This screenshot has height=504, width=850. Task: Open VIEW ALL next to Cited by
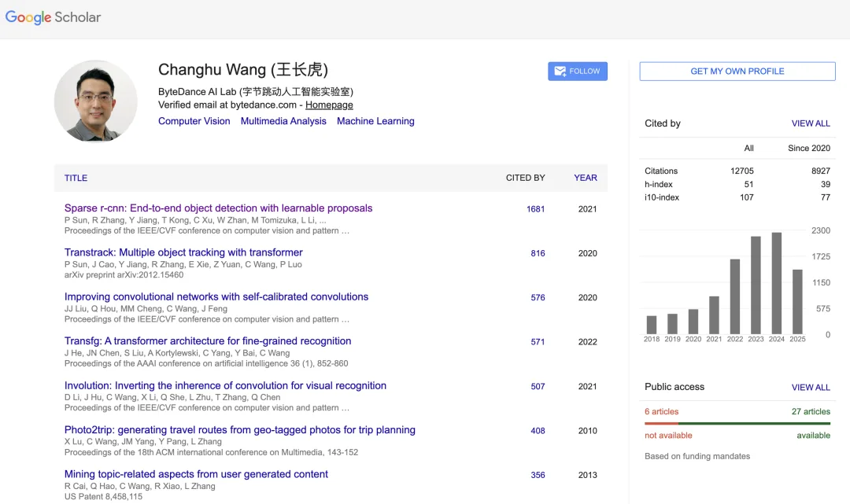(x=811, y=123)
